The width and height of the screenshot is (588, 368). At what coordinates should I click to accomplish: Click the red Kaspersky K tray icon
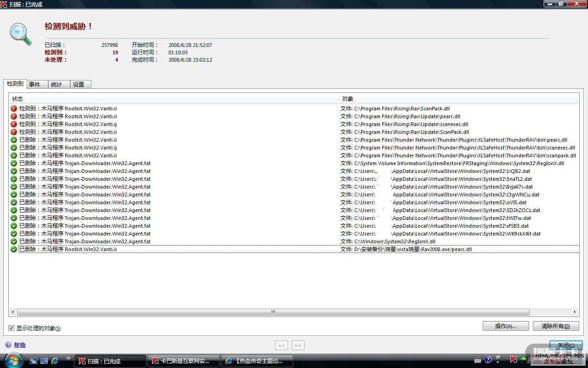click(x=514, y=359)
